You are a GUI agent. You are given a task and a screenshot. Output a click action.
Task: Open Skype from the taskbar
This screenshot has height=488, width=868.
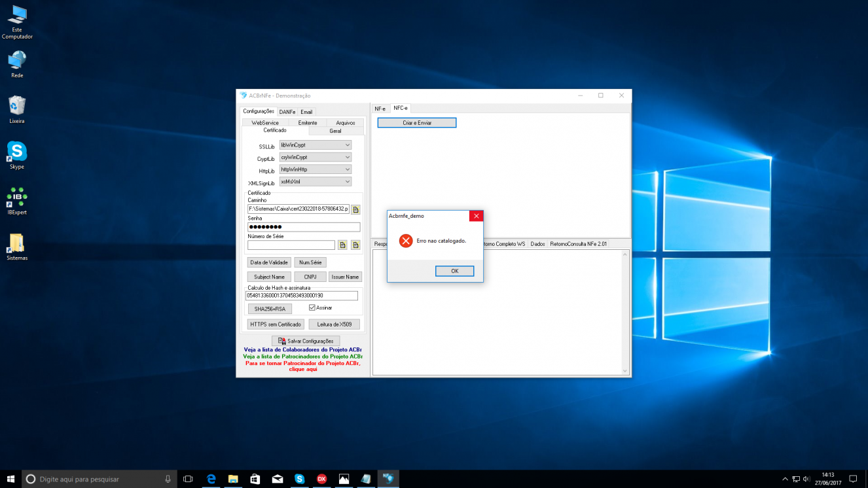300,479
